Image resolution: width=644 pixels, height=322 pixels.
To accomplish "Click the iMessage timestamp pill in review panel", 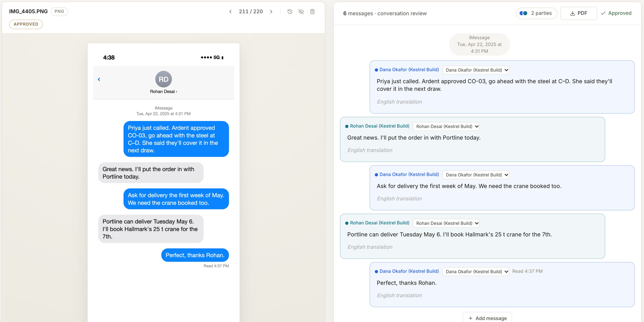I will point(479,44).
